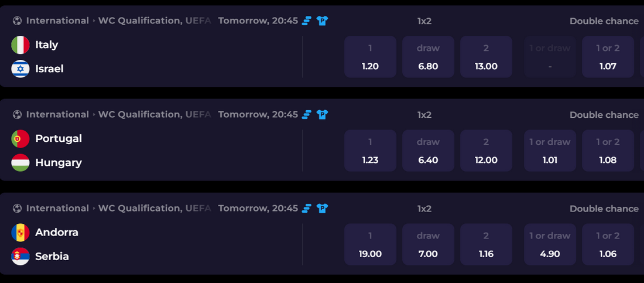Click the Hungary flag icon
Screen dimensions: 644x283
click(x=20, y=163)
